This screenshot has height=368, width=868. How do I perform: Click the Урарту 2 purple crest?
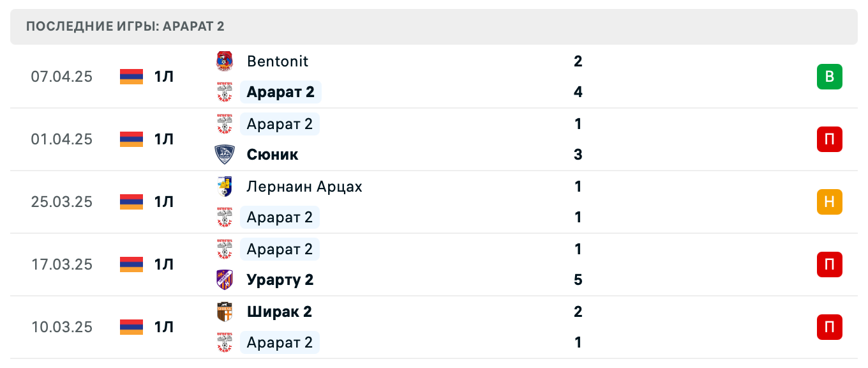[x=225, y=280]
